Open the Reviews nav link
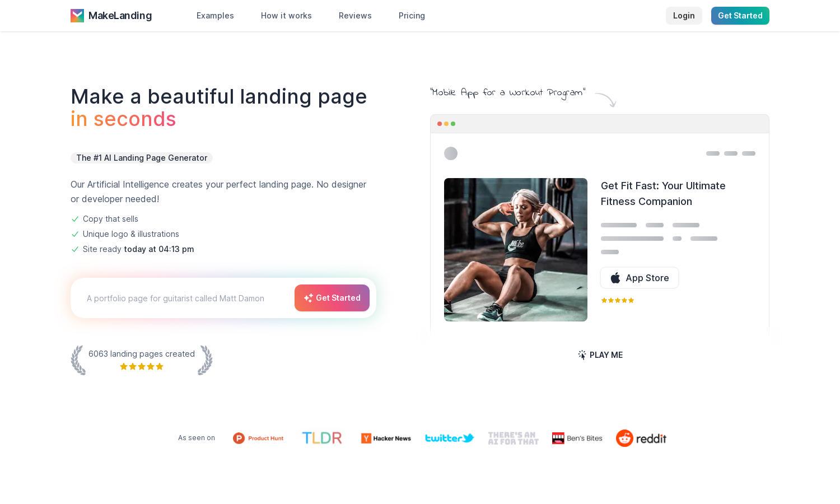 [x=355, y=16]
